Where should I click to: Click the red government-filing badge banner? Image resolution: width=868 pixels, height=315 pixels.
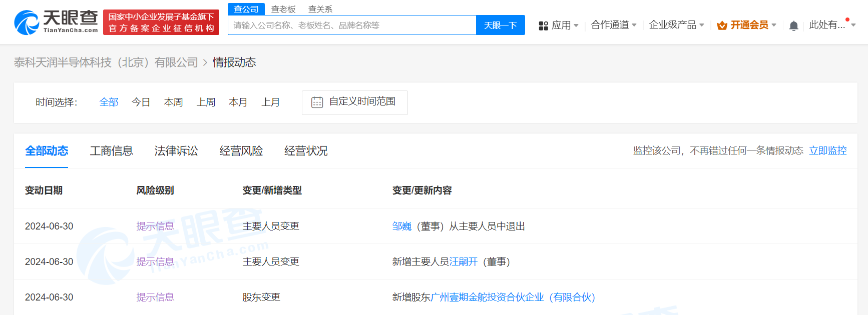point(161,22)
